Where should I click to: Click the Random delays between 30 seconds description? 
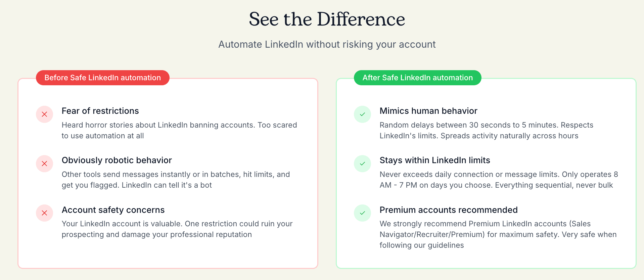tap(486, 131)
